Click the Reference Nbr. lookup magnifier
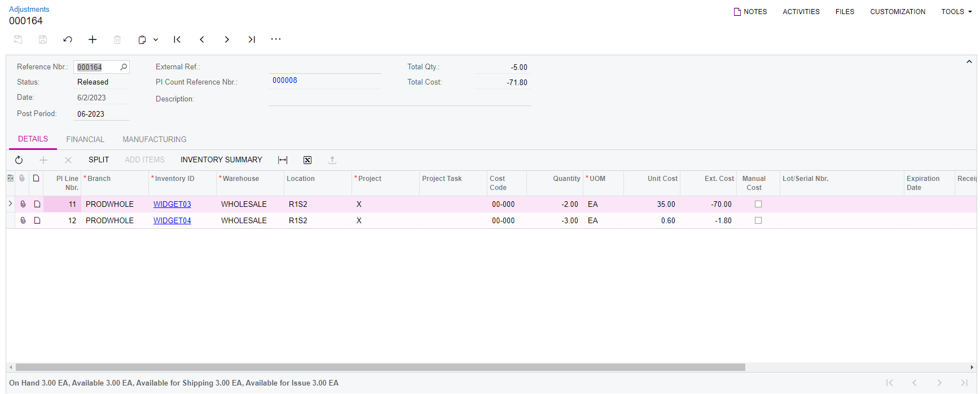This screenshot has width=980, height=394. (x=124, y=67)
